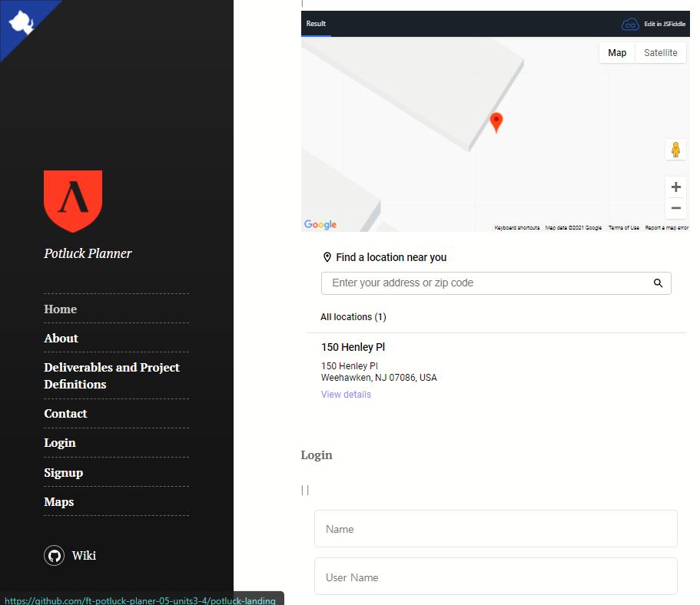The image size is (700, 605).
Task: Click Report a map error link
Action: tap(666, 228)
